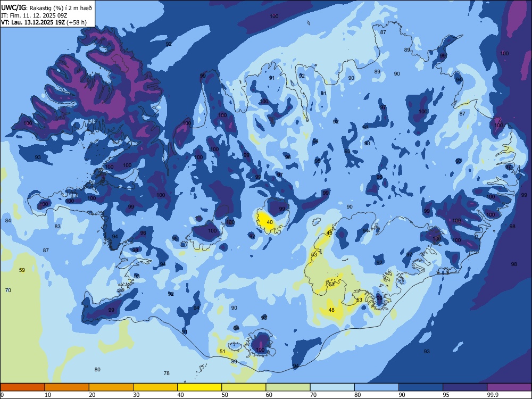Pick the 20–30 amber legend swatch
Screen dimensions: 532x399
coord(111,387)
